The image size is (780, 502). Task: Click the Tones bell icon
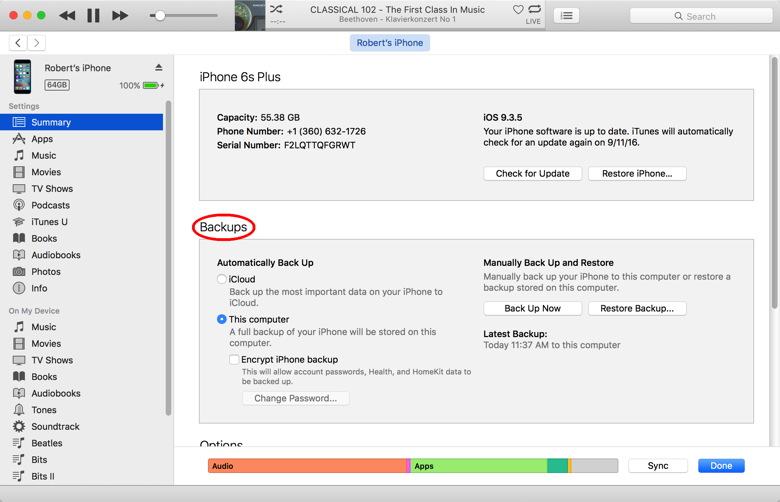(x=19, y=409)
